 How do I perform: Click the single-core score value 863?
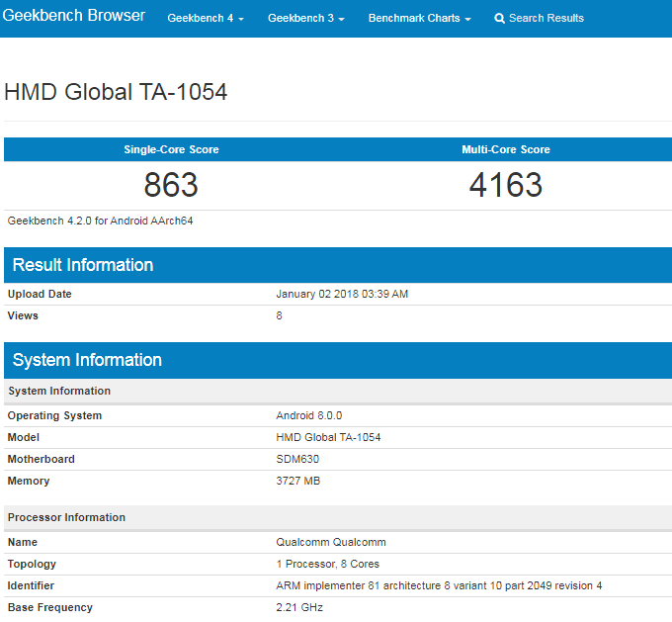pos(171,185)
